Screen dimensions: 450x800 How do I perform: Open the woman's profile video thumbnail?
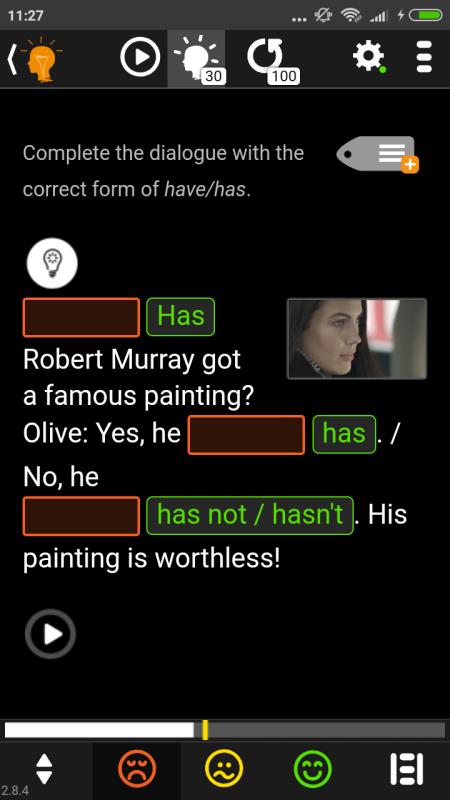[357, 339]
